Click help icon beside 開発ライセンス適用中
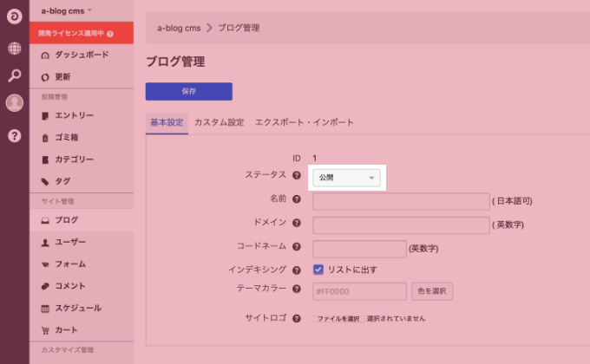Viewport: 590px width, 364px height. pyautogui.click(x=110, y=34)
